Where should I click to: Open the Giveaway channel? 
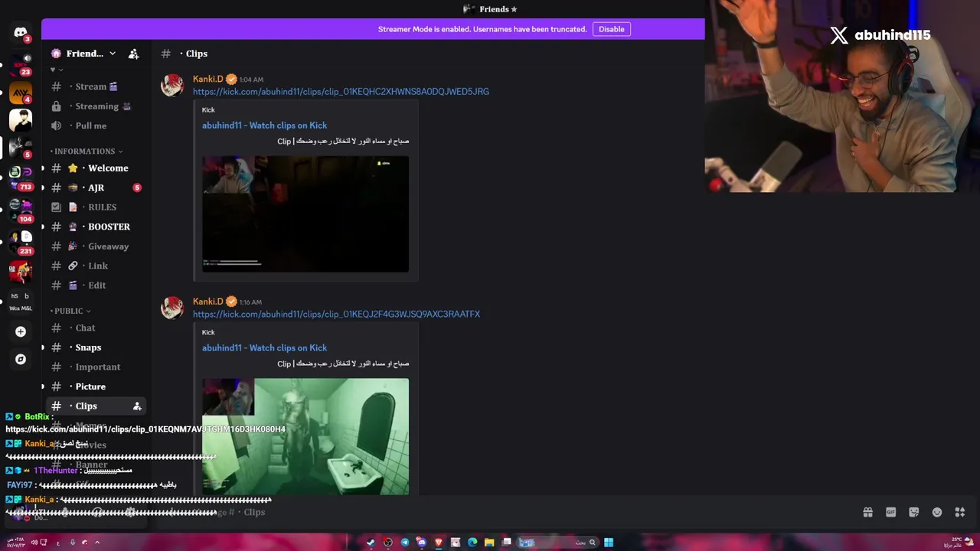point(96,246)
